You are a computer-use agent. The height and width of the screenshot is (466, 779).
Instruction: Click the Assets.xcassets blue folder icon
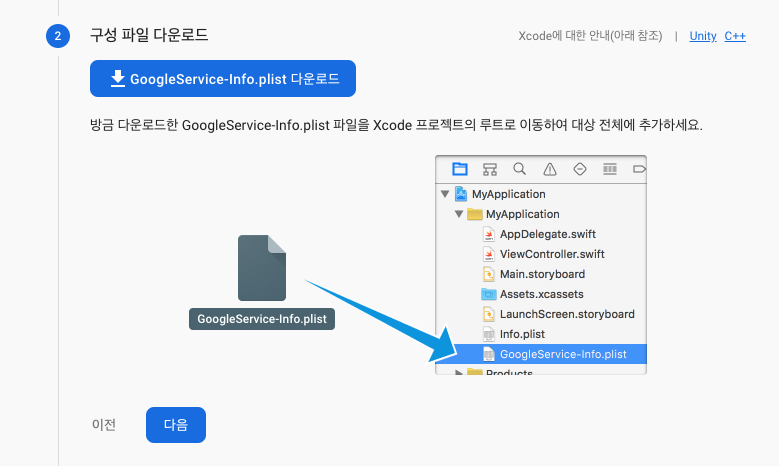pos(489,294)
